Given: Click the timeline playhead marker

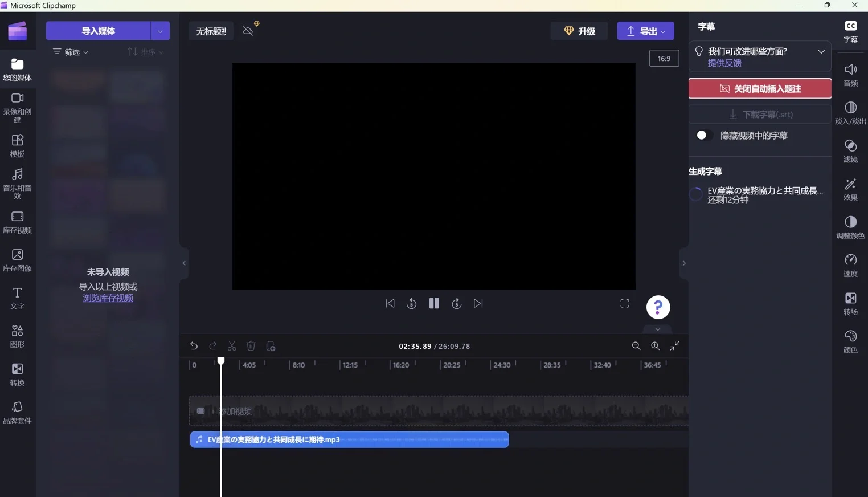Looking at the screenshot, I should pyautogui.click(x=221, y=361).
